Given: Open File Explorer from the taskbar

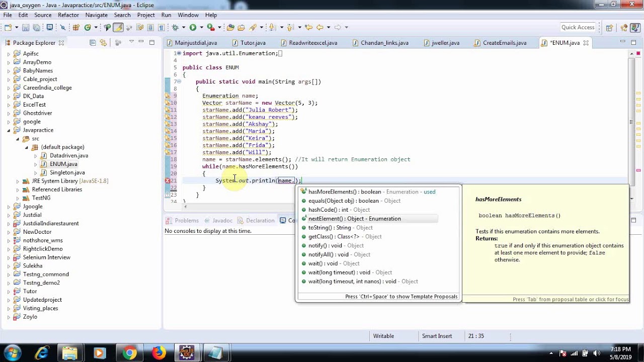Looking at the screenshot, I should tap(70, 353).
